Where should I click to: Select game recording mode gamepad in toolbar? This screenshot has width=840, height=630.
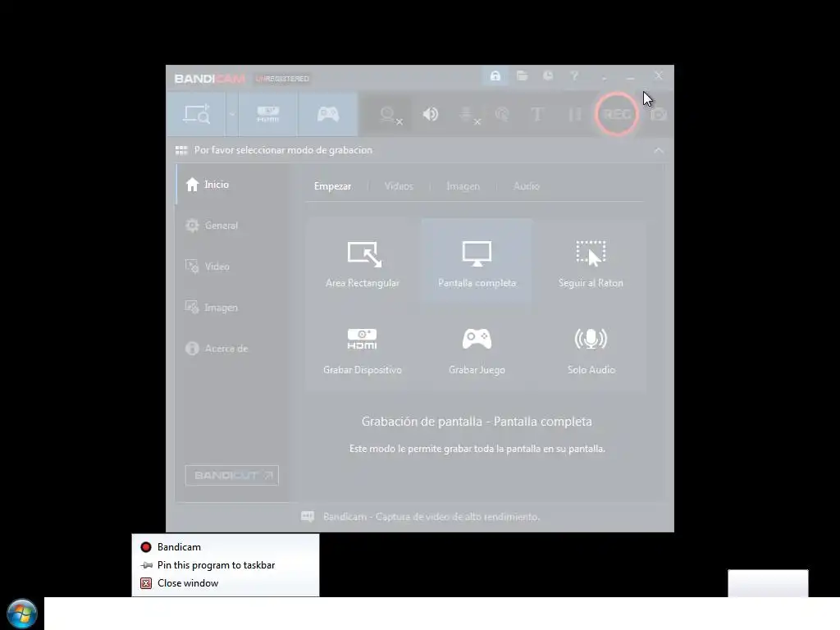tap(328, 114)
